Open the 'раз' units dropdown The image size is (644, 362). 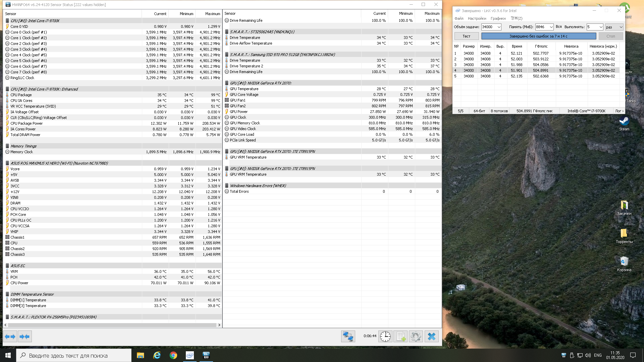(614, 27)
